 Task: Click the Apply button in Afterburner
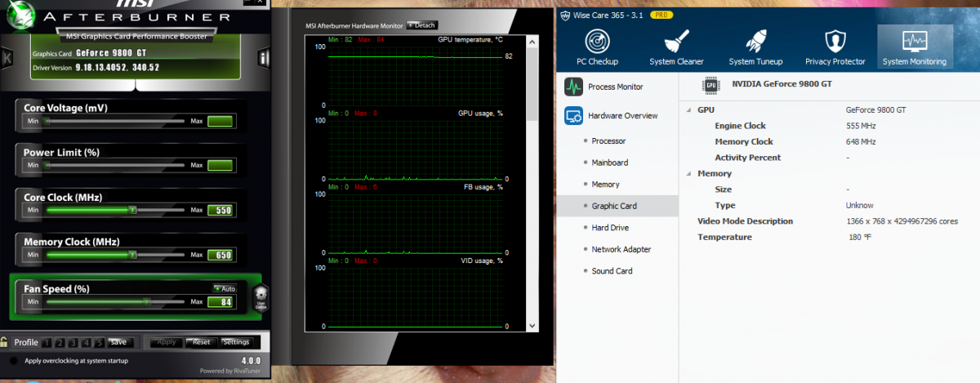pyautogui.click(x=167, y=342)
